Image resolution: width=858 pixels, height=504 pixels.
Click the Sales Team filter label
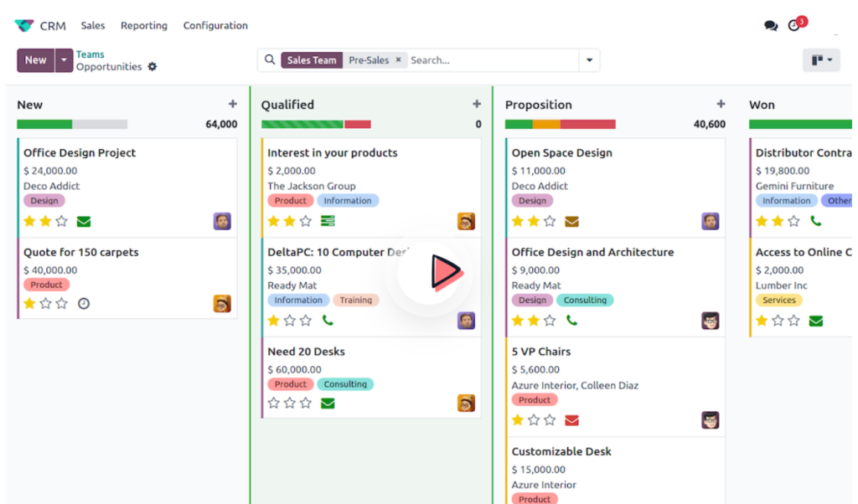coord(312,60)
